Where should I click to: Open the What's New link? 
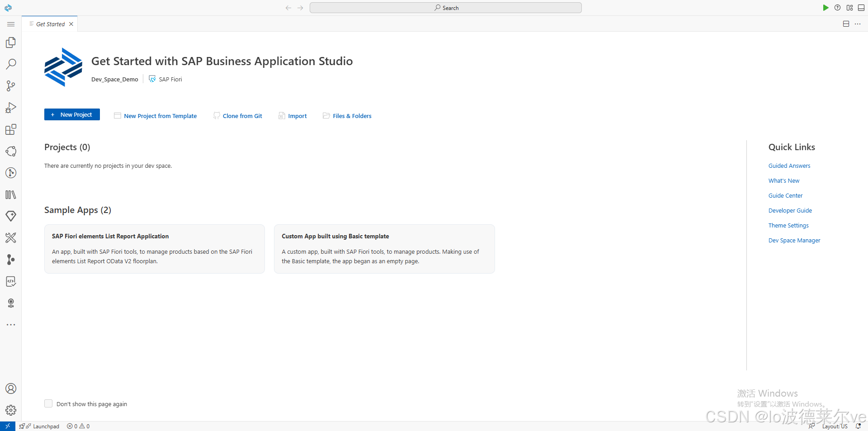tap(784, 181)
